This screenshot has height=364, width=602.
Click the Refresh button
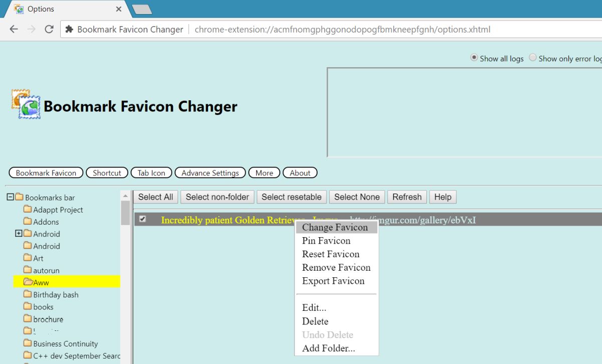click(x=407, y=197)
